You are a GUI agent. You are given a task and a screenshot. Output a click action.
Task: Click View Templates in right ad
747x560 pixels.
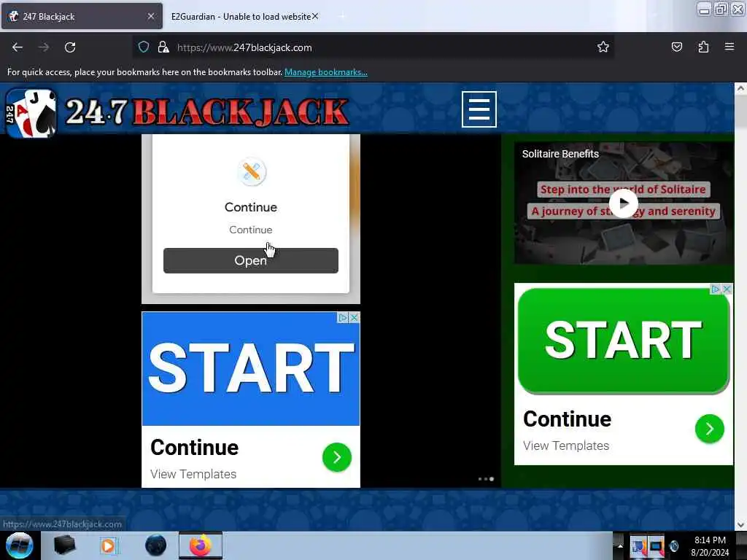pos(566,446)
